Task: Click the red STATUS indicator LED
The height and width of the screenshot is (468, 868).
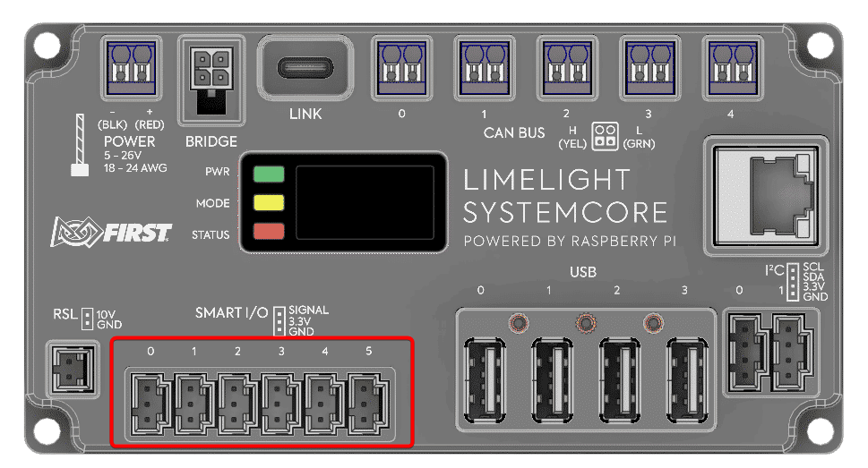Action: pyautogui.click(x=269, y=231)
